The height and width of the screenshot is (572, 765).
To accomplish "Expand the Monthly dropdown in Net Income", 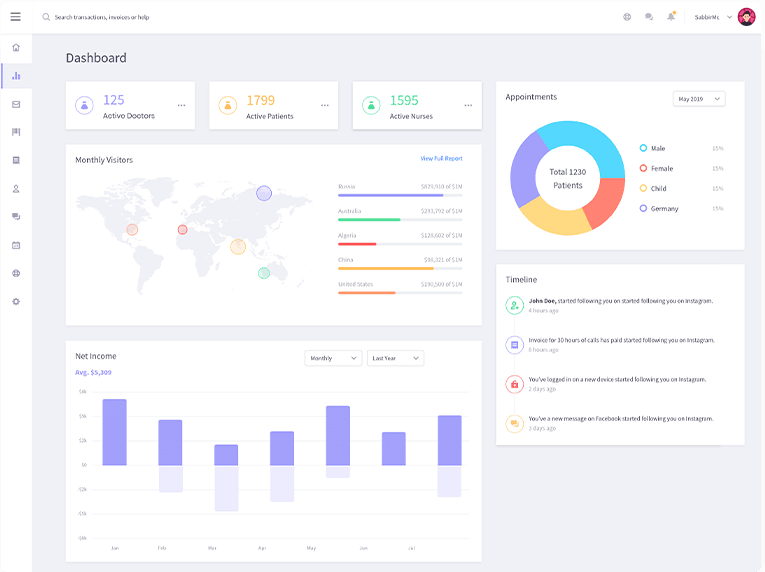I will point(333,358).
